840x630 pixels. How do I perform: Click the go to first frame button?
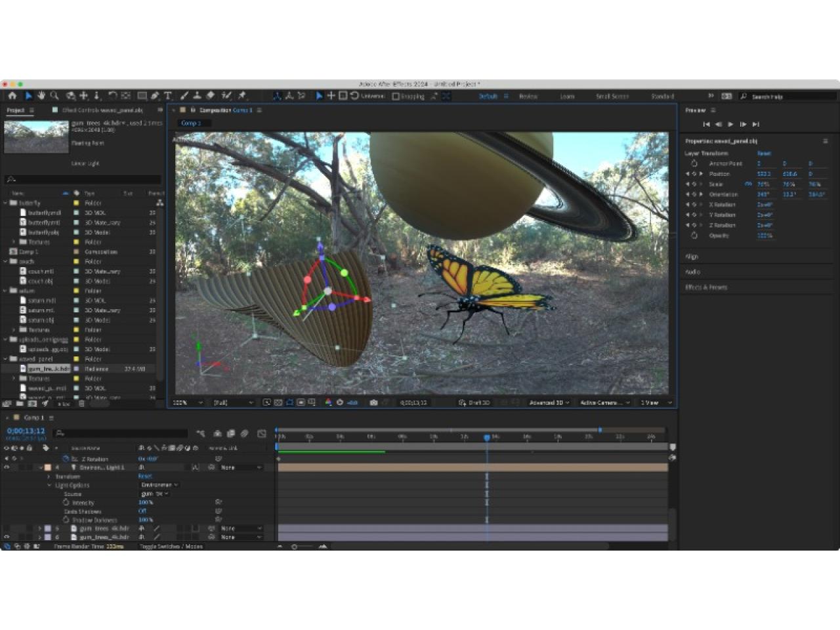(706, 124)
